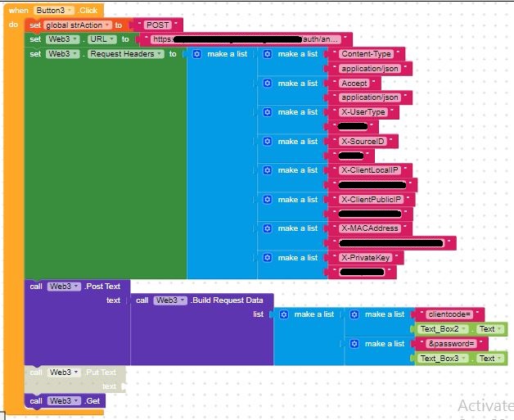Viewport: 514px width, 420px height.
Task: Open mutator gear beside X-SourceID make a list
Action: coord(268,142)
